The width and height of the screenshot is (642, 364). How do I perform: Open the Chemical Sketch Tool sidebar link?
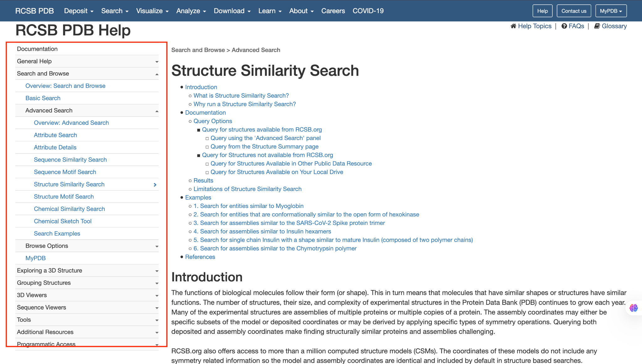click(63, 221)
